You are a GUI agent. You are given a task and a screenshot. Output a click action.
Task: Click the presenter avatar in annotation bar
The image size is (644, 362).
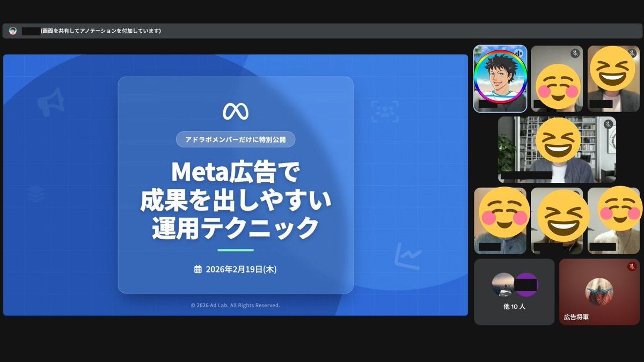click(x=13, y=31)
